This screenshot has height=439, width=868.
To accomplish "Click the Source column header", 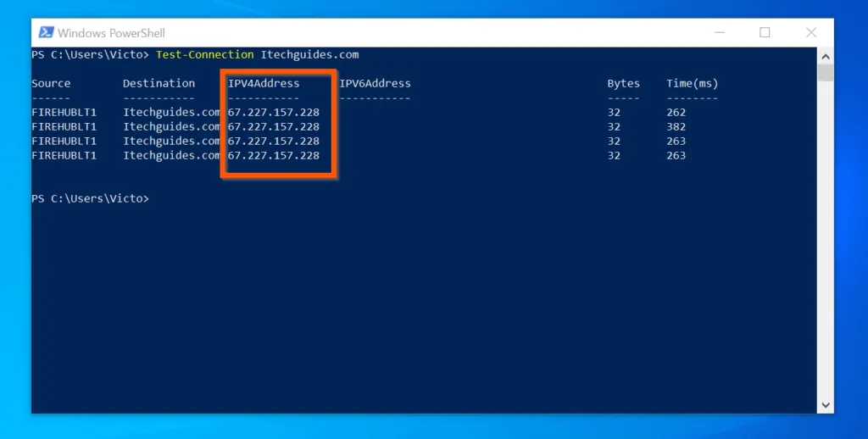I will pos(51,83).
